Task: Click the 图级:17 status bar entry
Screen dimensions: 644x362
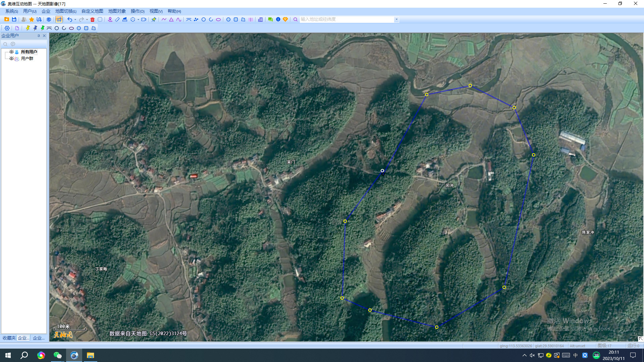Action: (x=604, y=346)
